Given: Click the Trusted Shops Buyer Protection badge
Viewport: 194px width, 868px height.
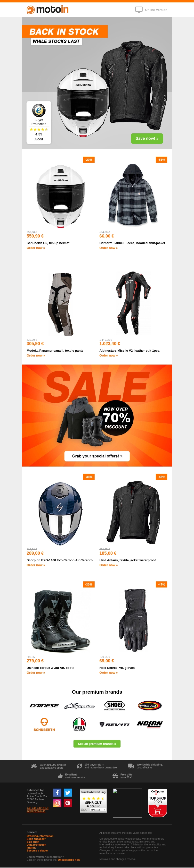Looking at the screenshot, I should click(39, 122).
